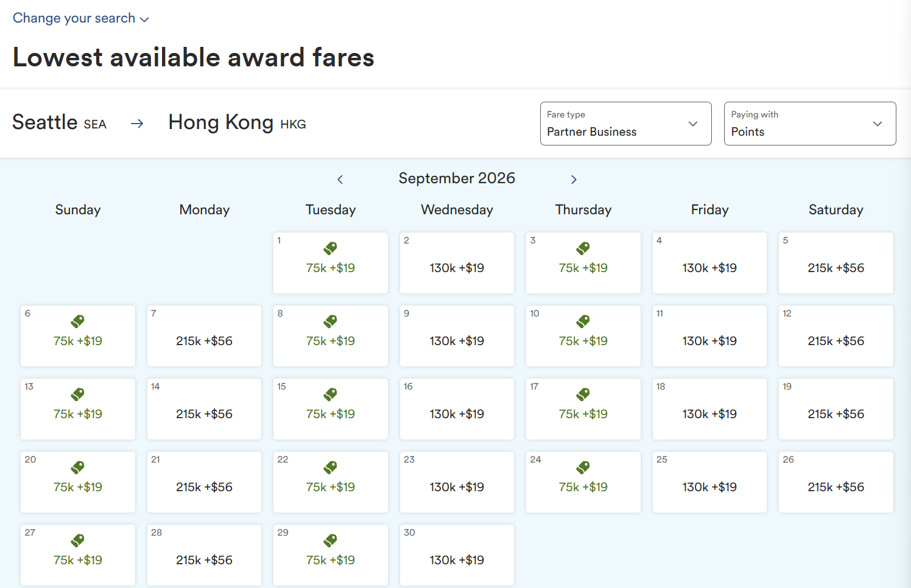Open the Fare type dropdown
The image size is (911, 588).
pyautogui.click(x=625, y=124)
